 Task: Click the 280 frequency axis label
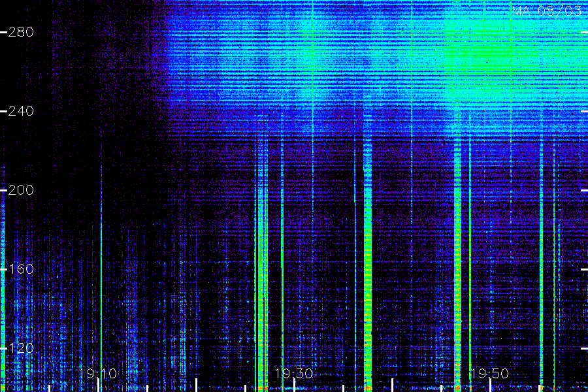pos(21,32)
